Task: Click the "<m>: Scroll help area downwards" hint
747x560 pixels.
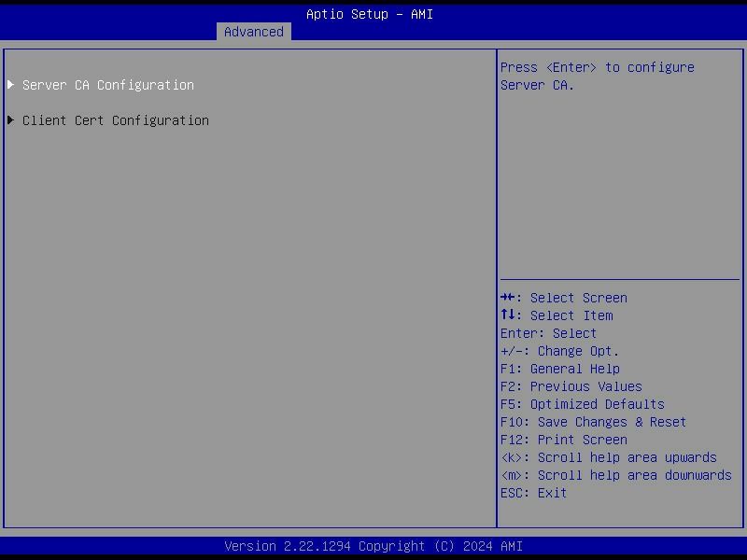Action: [x=616, y=475]
